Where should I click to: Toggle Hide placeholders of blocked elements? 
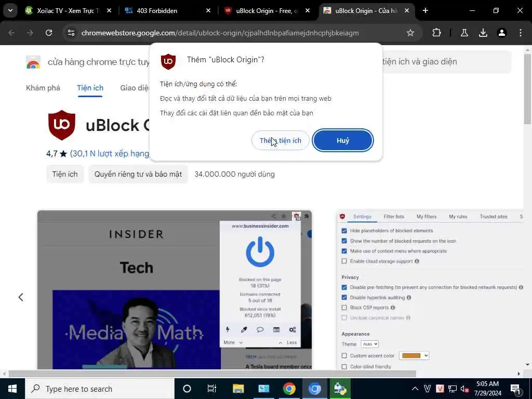(344, 231)
